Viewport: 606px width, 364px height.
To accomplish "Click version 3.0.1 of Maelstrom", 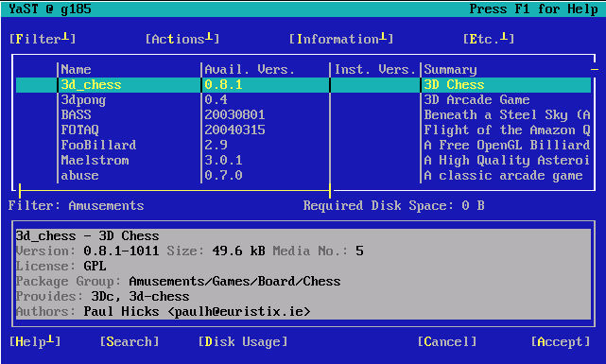I will click(x=223, y=160).
